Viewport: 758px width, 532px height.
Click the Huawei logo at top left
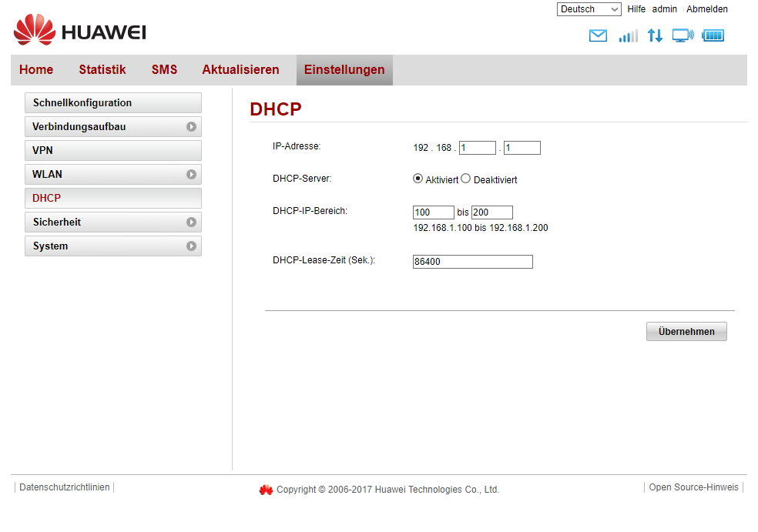[x=79, y=31]
